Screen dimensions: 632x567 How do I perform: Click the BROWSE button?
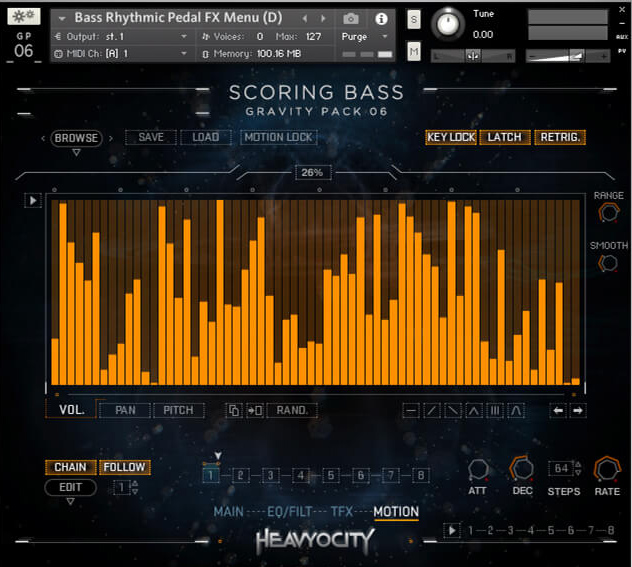tap(76, 138)
